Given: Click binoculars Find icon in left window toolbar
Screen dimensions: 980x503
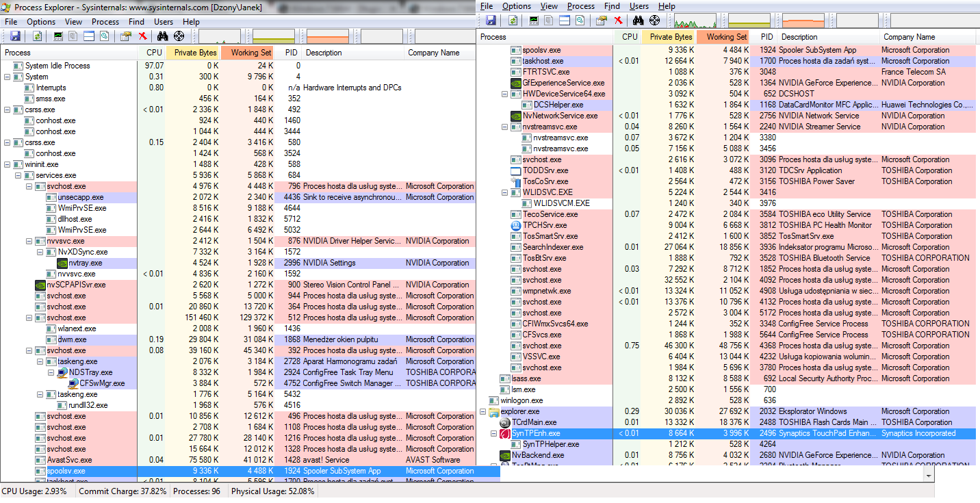Looking at the screenshot, I should click(164, 36).
